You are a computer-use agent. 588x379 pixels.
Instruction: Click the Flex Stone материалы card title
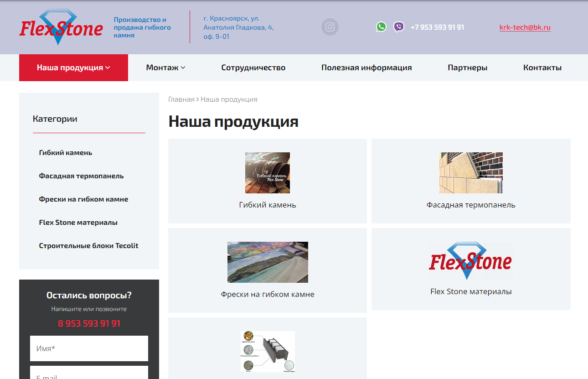471,291
